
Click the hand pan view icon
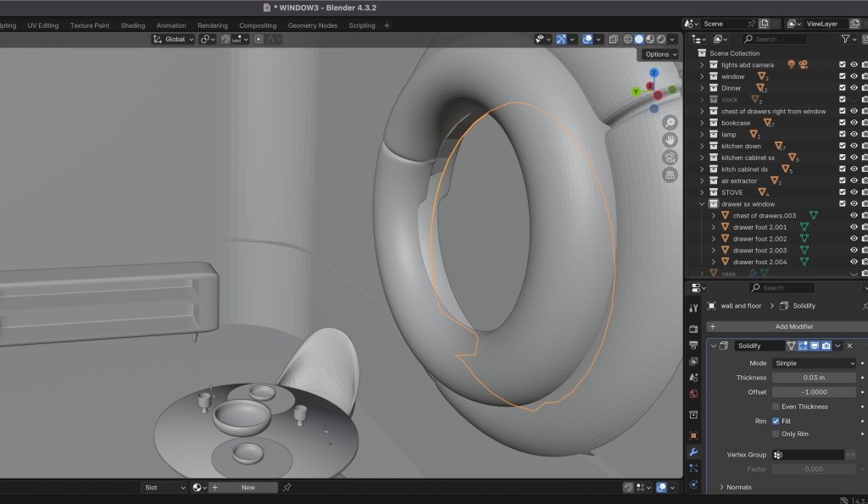click(670, 140)
